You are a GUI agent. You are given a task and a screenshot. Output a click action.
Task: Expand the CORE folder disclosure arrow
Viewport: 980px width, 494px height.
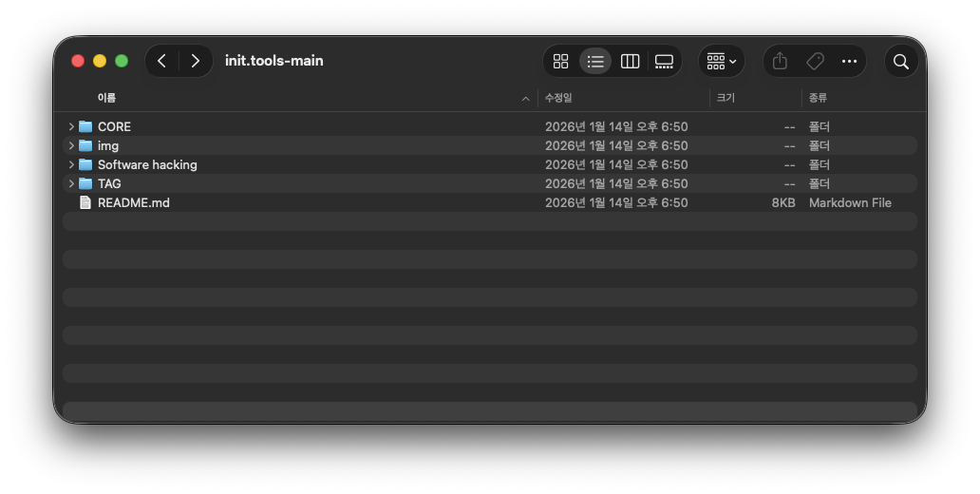point(71,126)
